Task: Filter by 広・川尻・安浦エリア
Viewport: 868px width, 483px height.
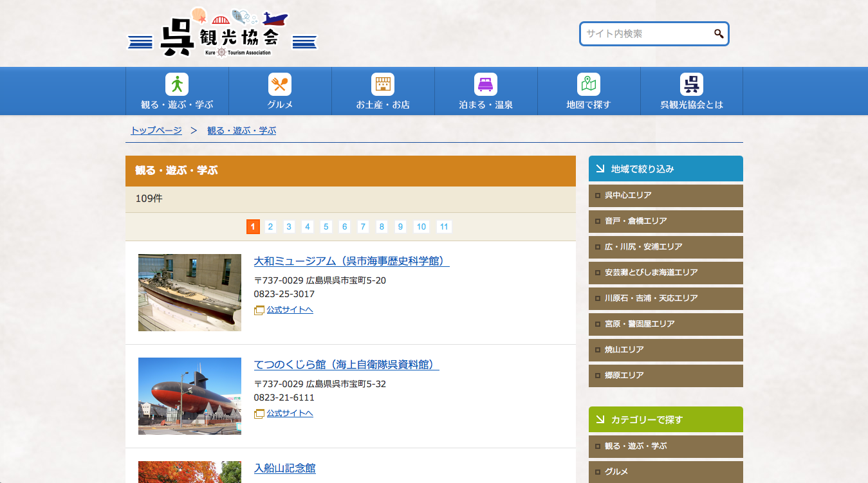Action: coord(666,247)
